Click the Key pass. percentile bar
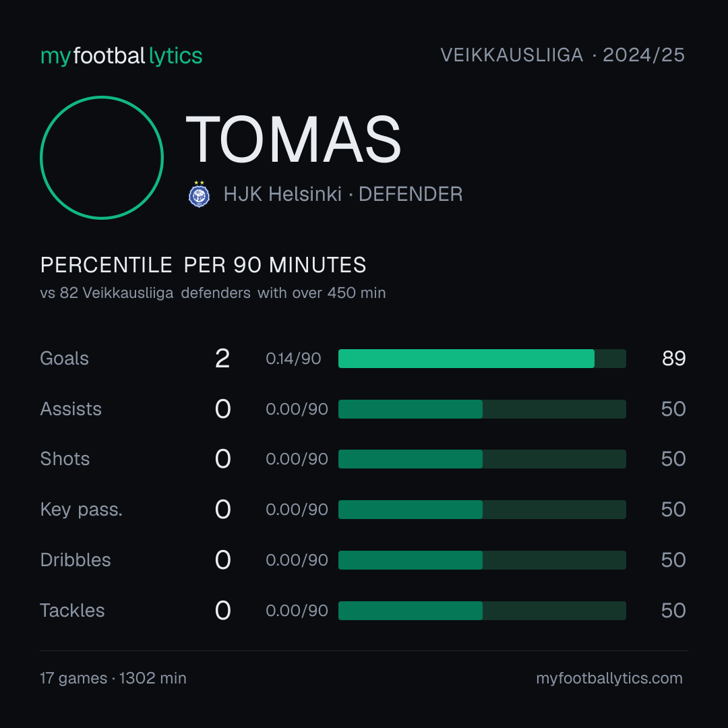The image size is (728, 728). tap(482, 510)
